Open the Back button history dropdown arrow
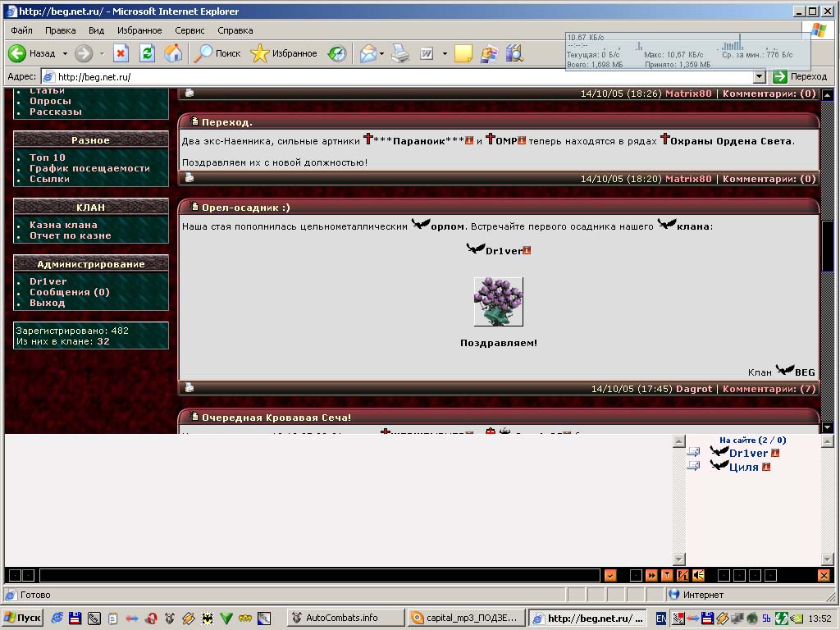Viewport: 840px width, 630px height. point(65,53)
